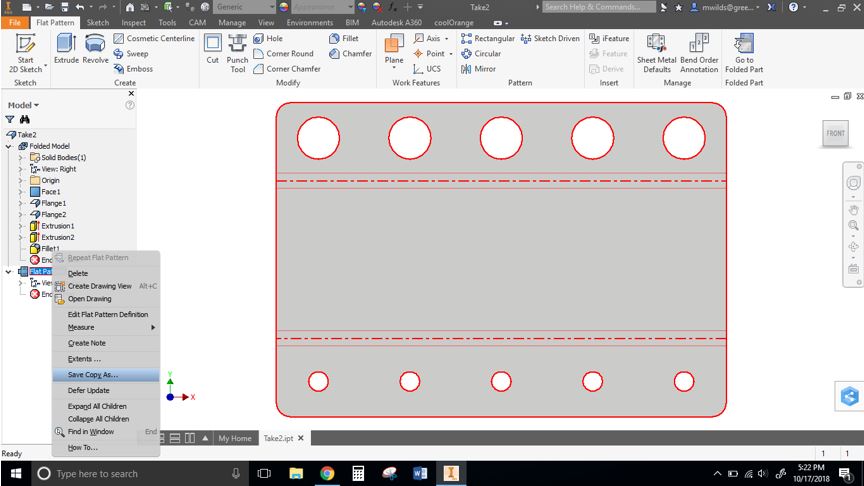This screenshot has height=486, width=864.
Task: Select Flange2 in the browser tree
Action: click(x=53, y=215)
